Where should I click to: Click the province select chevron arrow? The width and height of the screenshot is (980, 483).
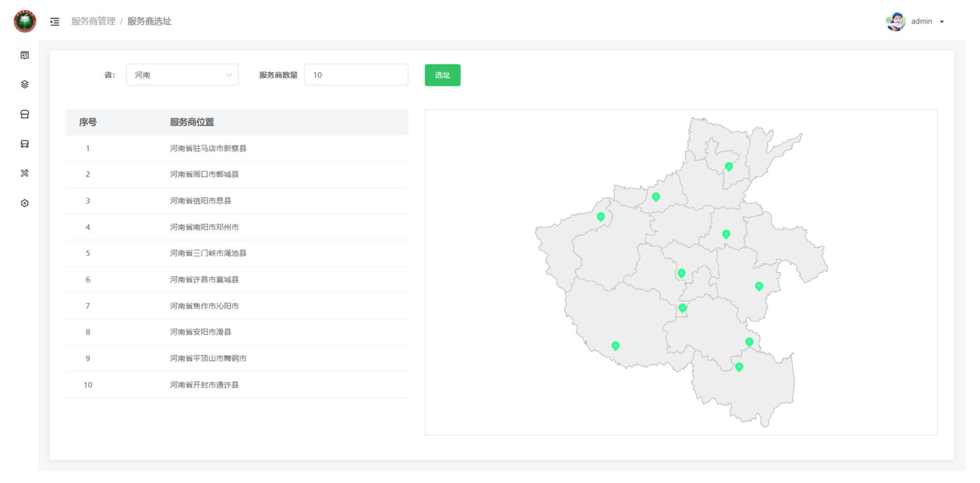coord(229,75)
